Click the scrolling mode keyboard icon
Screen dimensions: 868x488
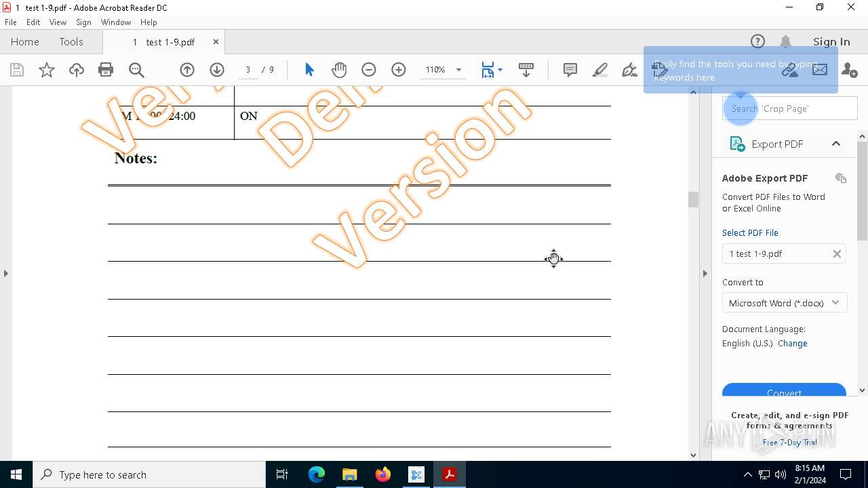(526, 70)
